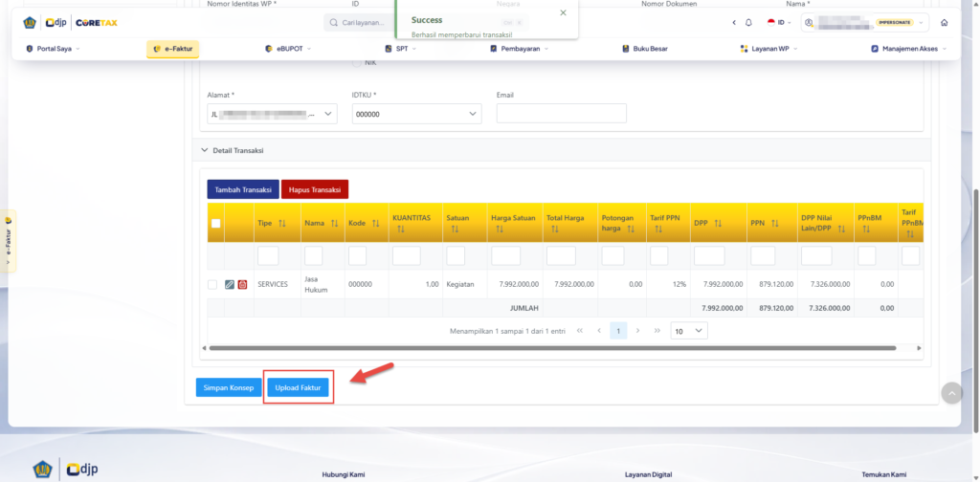Go to previous page of transactions

coord(599,331)
